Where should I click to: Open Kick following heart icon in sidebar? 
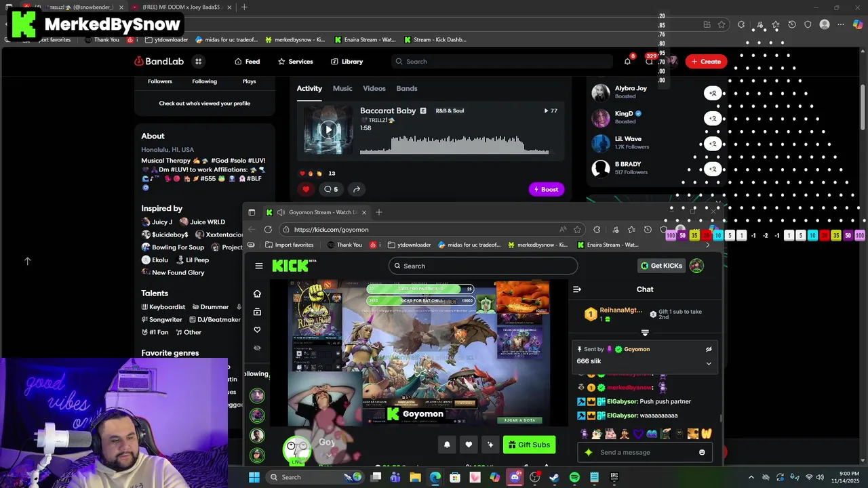(x=257, y=330)
